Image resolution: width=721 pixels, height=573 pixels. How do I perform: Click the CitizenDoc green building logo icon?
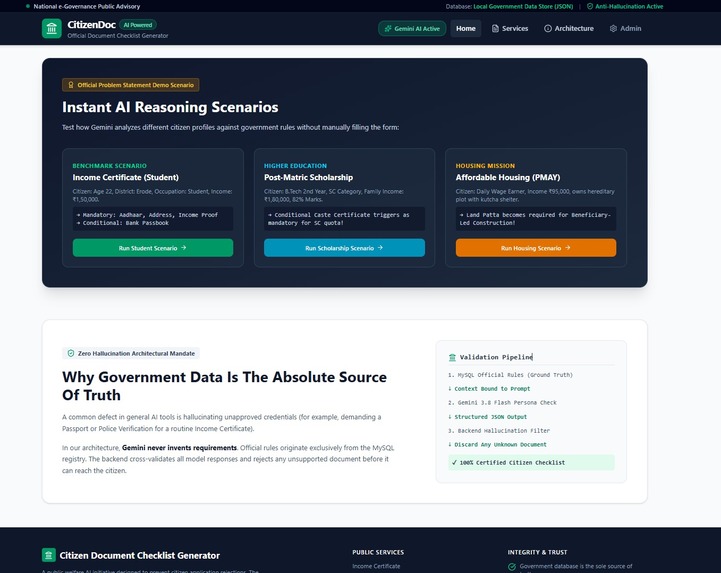[x=52, y=29]
